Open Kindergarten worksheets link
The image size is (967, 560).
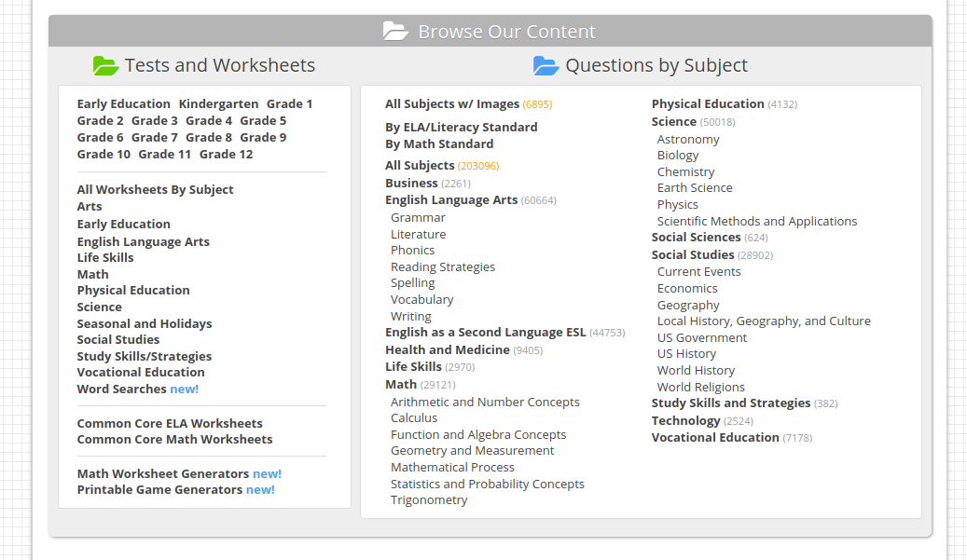click(218, 104)
